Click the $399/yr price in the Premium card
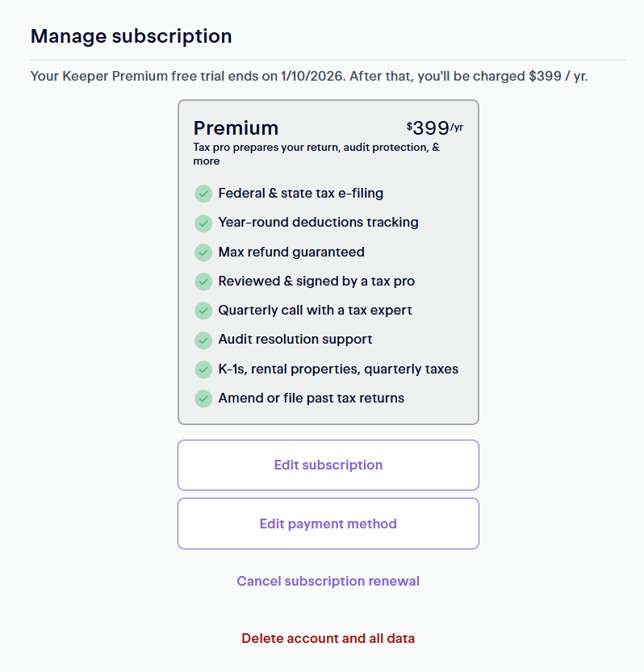 tap(435, 127)
